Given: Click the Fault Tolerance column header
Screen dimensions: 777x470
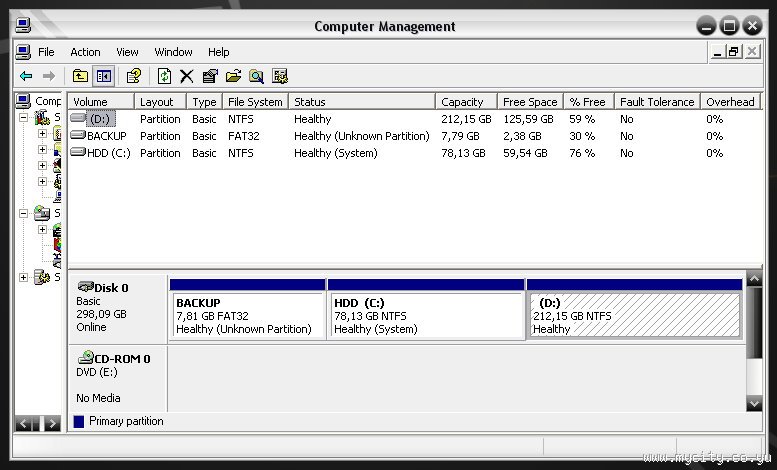Looking at the screenshot, I should [658, 102].
